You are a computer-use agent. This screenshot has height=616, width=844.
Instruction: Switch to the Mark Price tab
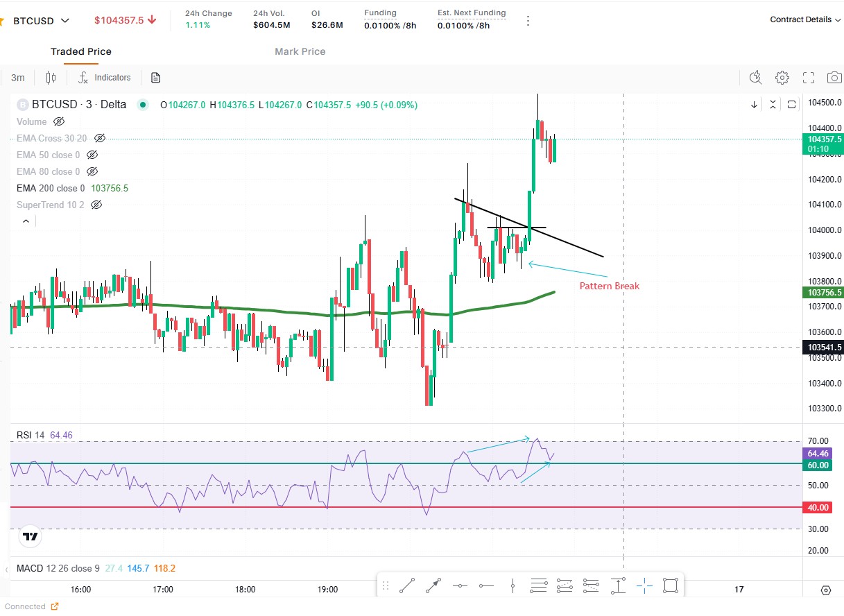tap(300, 51)
